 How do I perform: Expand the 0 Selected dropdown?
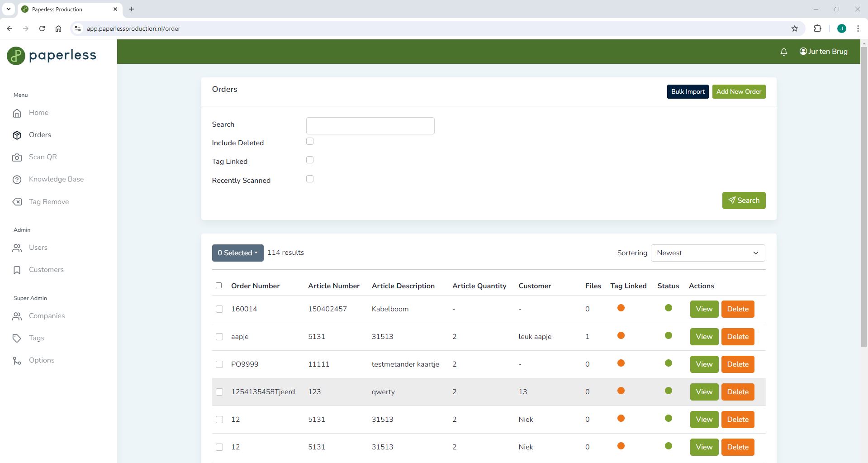(237, 253)
